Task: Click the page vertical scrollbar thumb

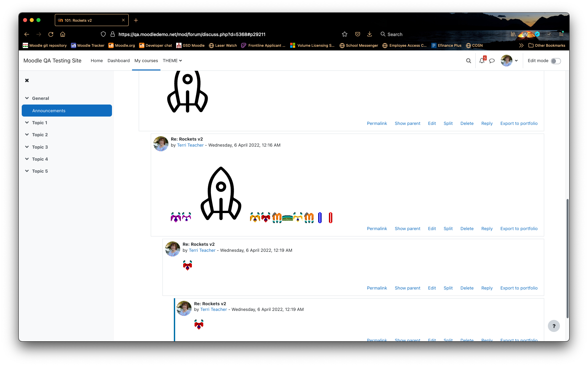Action: pos(567,259)
